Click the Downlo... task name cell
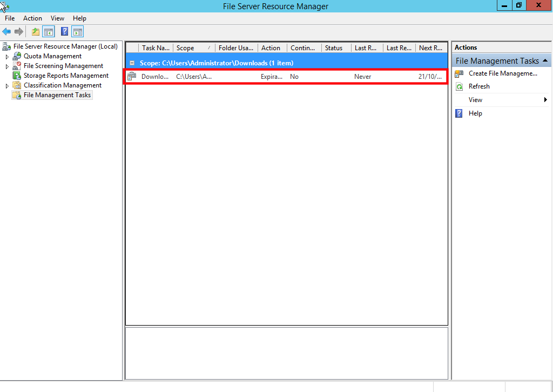The height and width of the screenshot is (392, 553). click(155, 77)
